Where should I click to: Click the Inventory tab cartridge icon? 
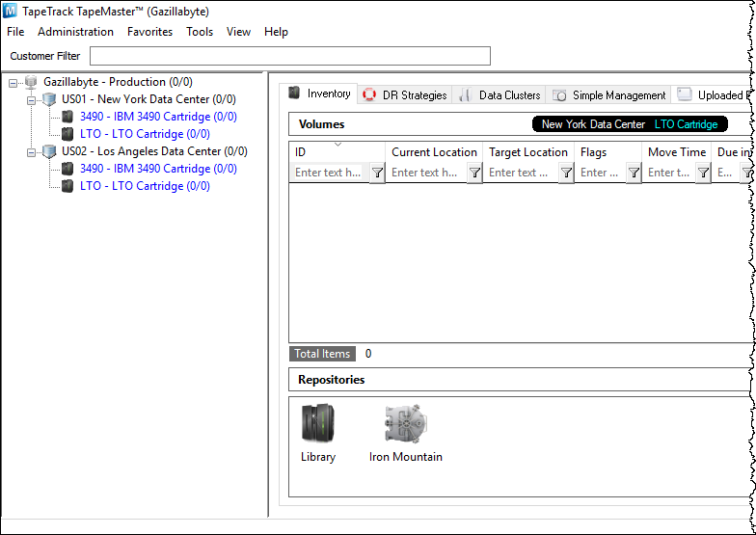click(x=294, y=93)
